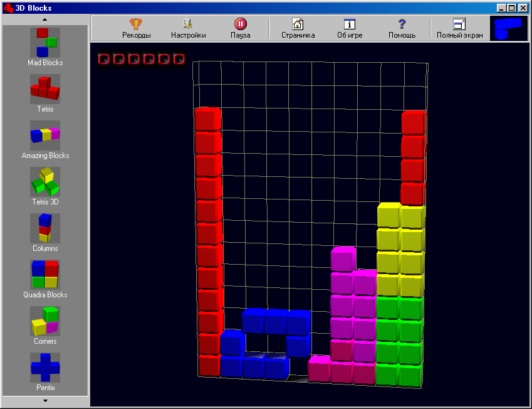
Task: Click the Tetris 3D label
Action: tap(45, 202)
